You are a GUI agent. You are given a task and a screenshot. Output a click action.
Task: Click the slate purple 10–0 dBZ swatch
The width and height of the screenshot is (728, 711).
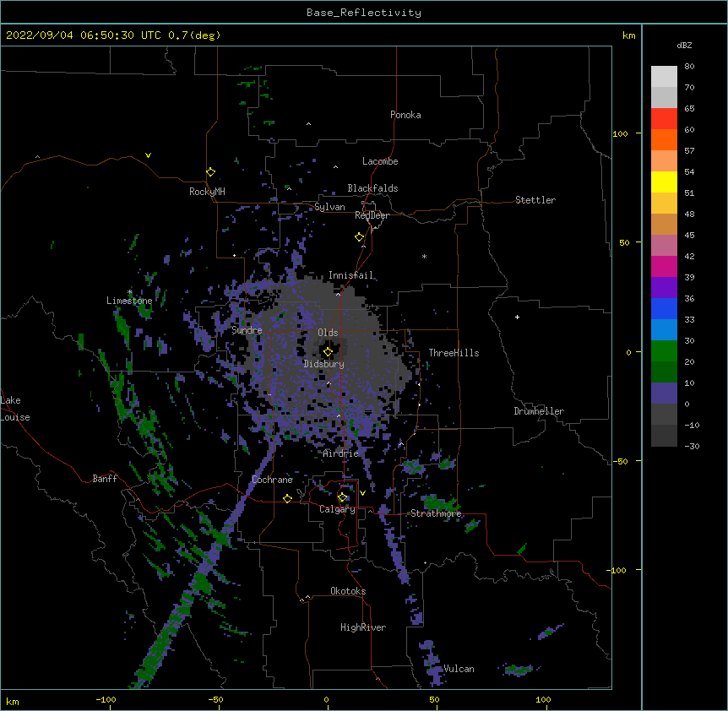click(664, 393)
